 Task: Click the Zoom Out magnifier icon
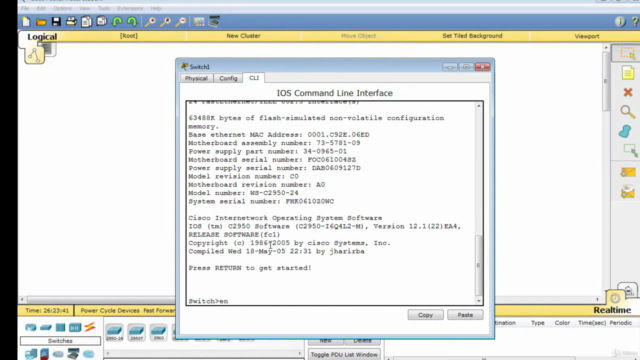[181, 22]
